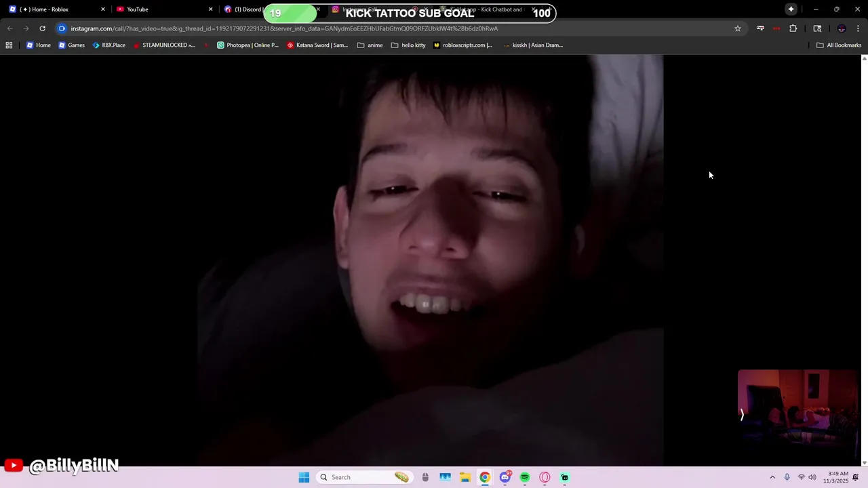Open the Wi-Fi network settings

pos(801,477)
